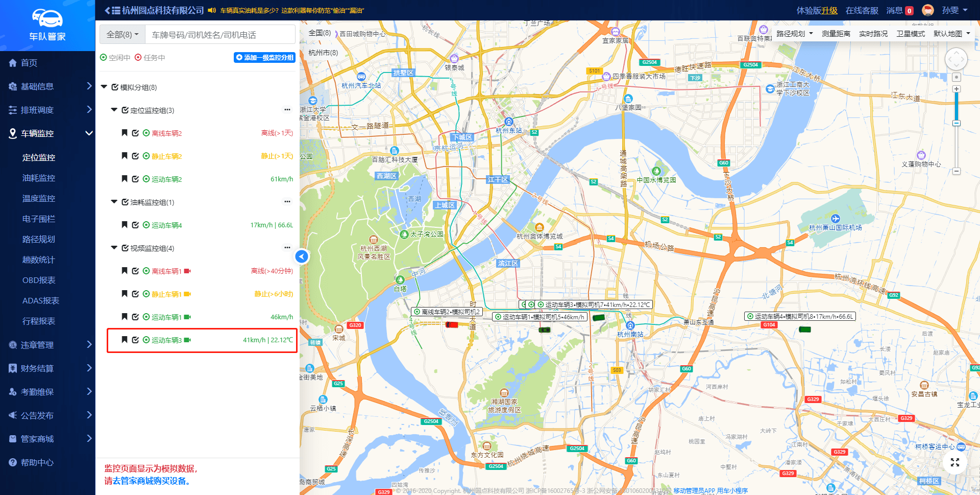
Task: Click the fullscreen map expand icon
Action: pos(955,462)
